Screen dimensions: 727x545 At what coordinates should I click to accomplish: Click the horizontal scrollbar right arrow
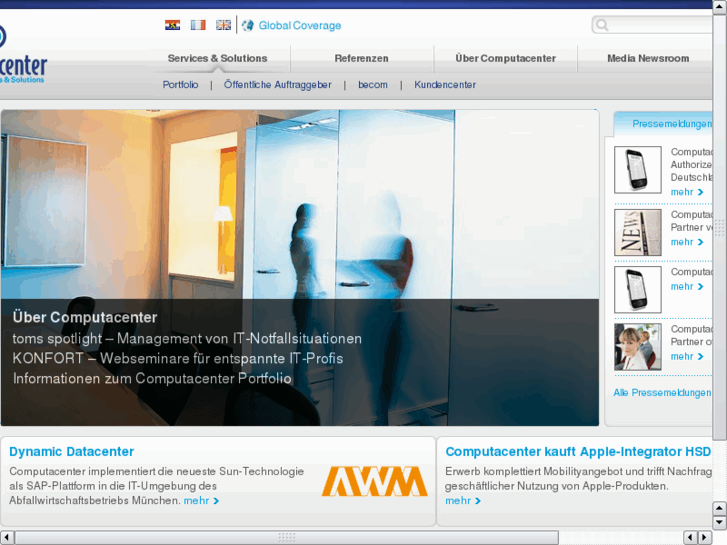pyautogui.click(x=705, y=538)
